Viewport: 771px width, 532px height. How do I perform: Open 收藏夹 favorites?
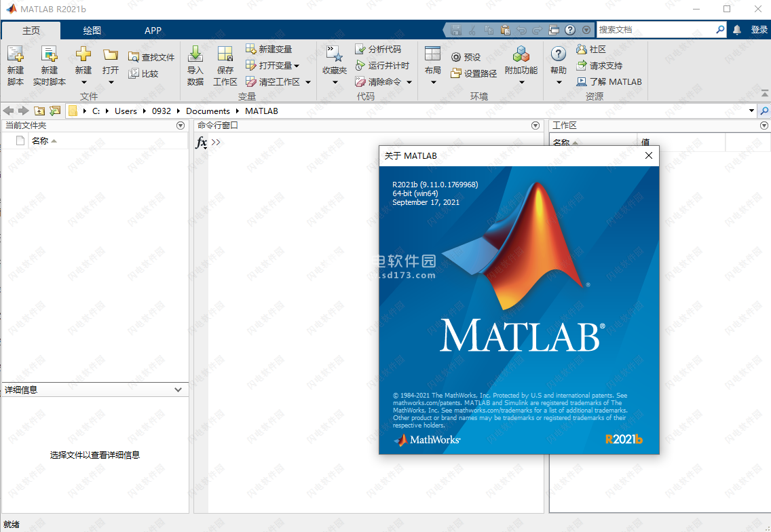click(x=335, y=65)
